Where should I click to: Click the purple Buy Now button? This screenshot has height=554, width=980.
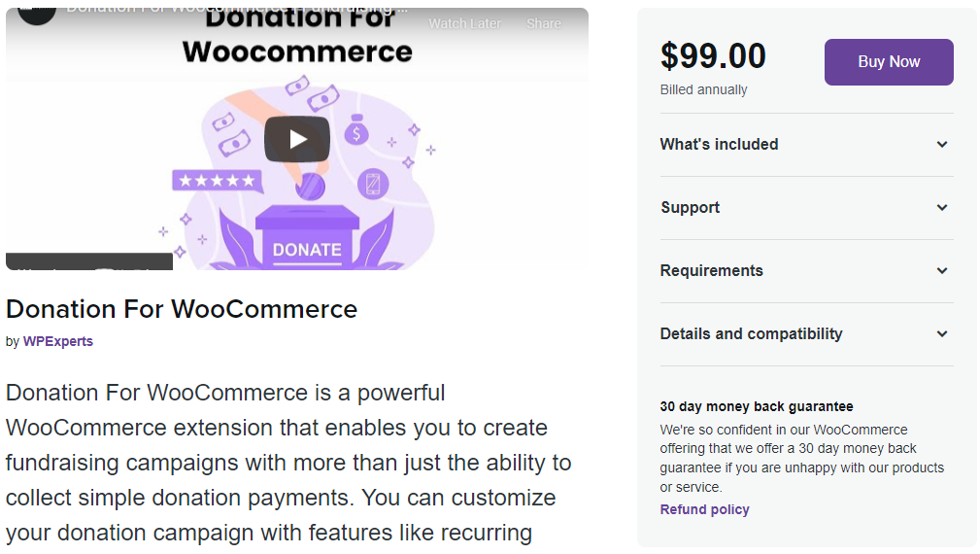[888, 62]
